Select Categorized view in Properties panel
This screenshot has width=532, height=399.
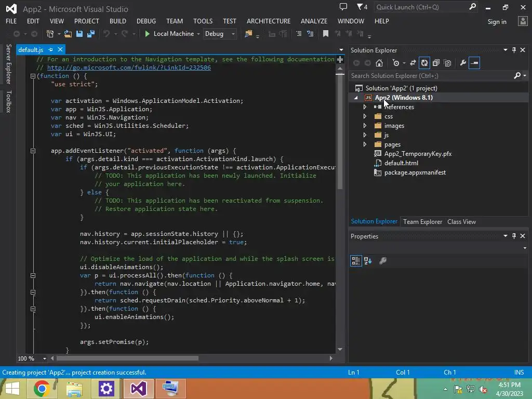pos(356,261)
